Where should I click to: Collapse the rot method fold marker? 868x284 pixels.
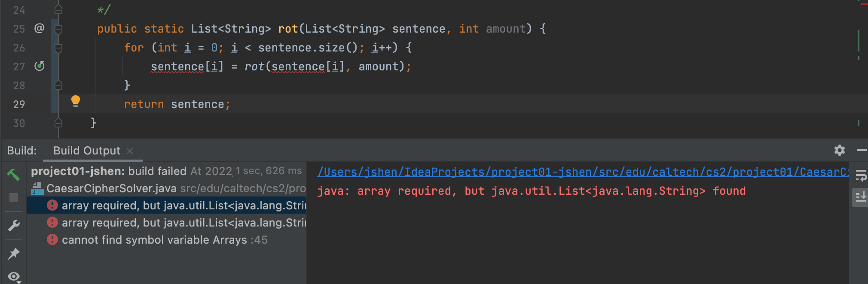[59, 29]
